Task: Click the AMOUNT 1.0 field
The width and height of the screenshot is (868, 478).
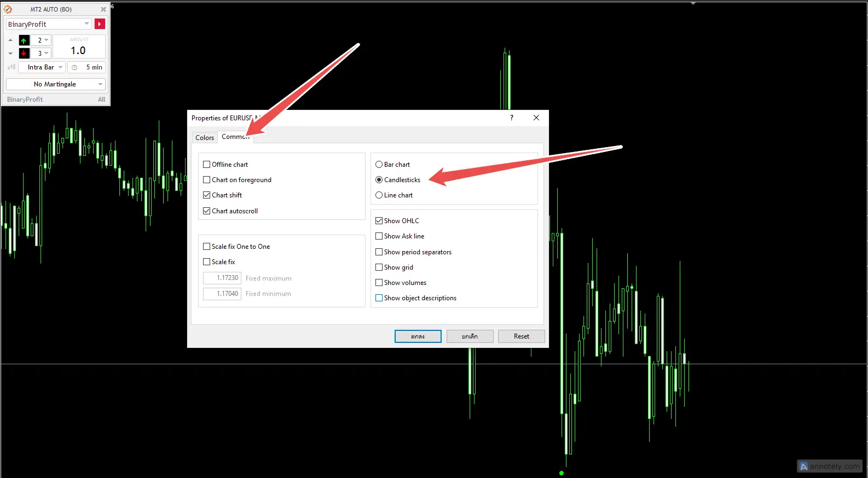Action: [x=79, y=47]
